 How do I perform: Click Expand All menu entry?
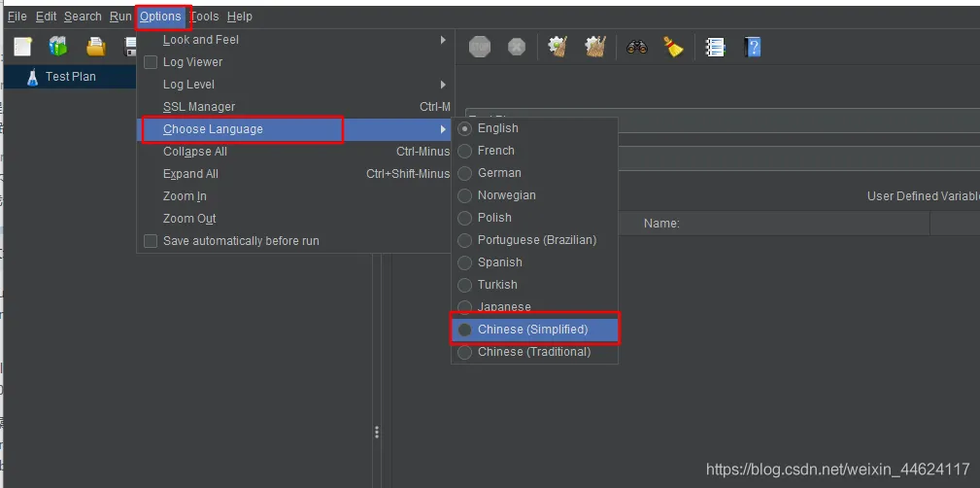[x=293, y=174]
